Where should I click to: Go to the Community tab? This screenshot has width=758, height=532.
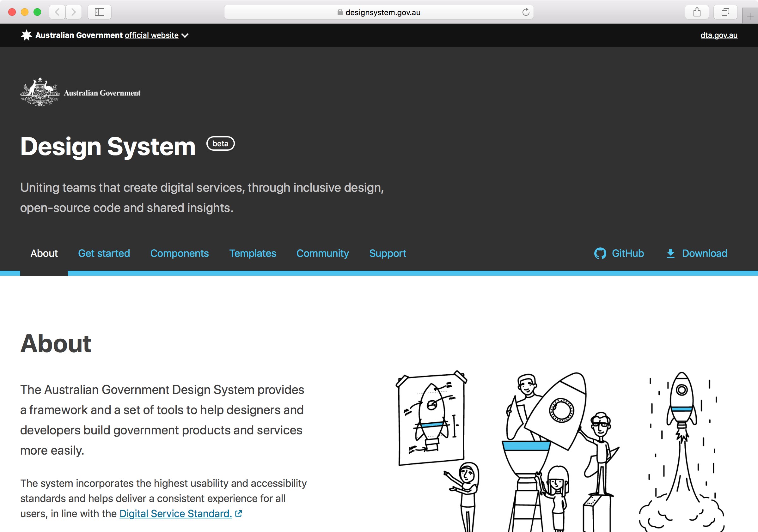click(322, 253)
